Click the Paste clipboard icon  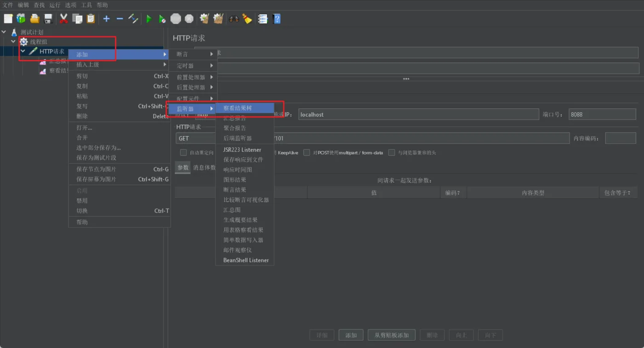[91, 19]
